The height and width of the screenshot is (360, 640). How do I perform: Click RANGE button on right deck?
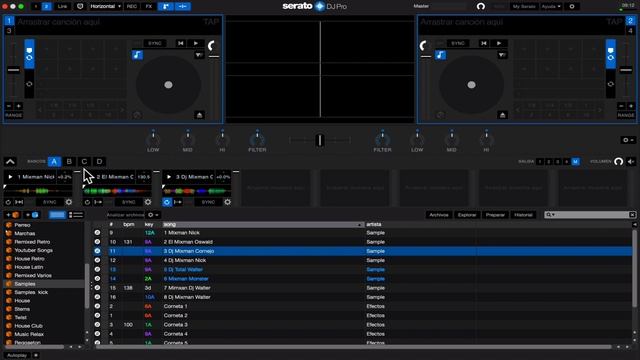[x=626, y=116]
